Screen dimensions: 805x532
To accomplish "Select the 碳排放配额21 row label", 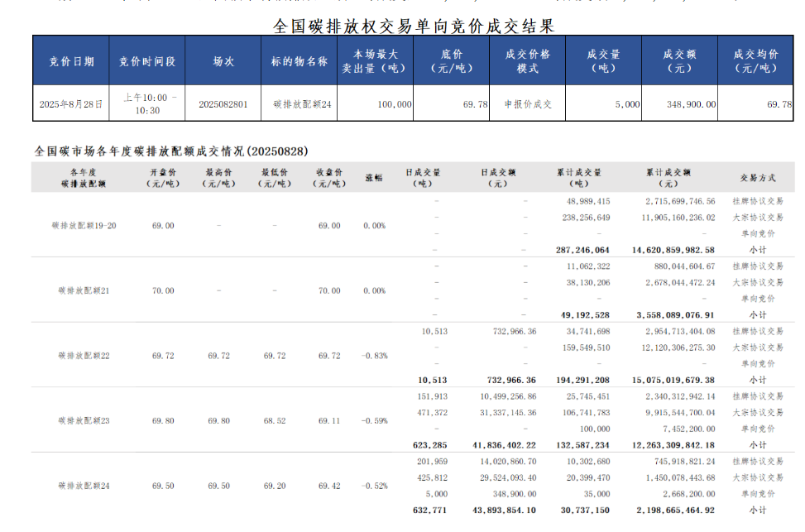I will 83,290.
